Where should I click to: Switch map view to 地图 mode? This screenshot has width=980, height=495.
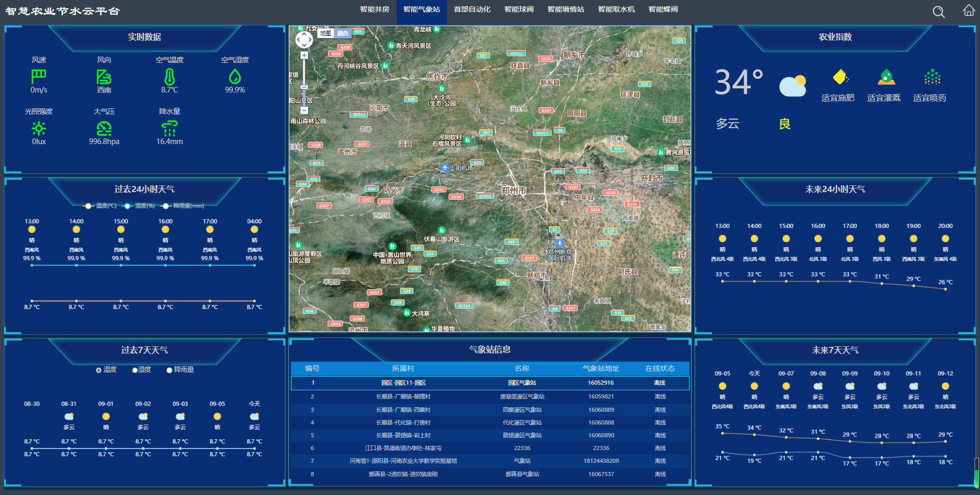[326, 33]
